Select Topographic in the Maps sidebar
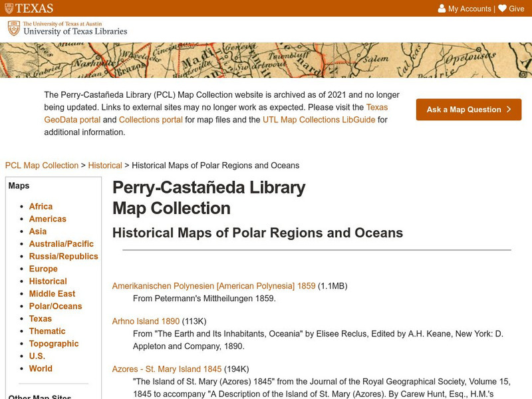This screenshot has height=399, width=532. click(54, 344)
